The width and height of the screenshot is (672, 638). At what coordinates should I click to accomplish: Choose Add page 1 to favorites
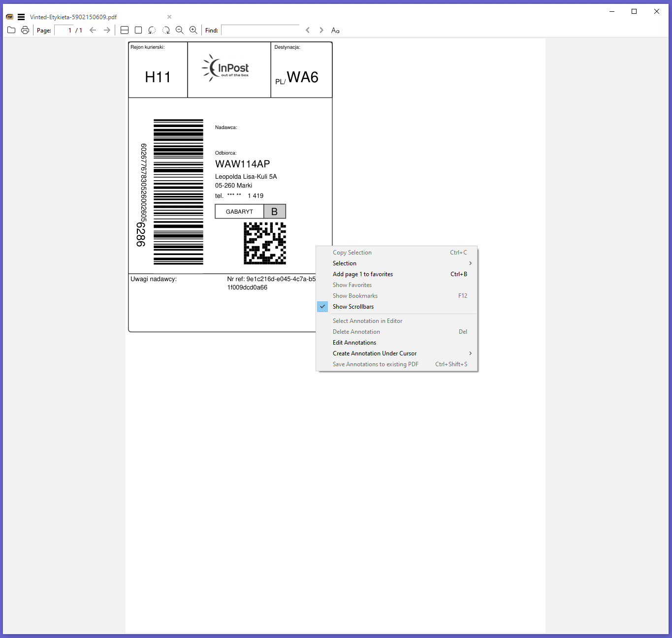(x=397, y=274)
